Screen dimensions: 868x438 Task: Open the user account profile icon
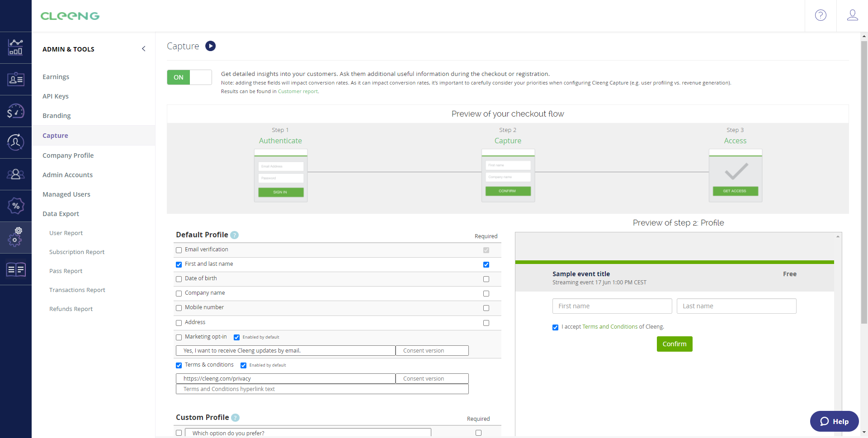coord(852,15)
